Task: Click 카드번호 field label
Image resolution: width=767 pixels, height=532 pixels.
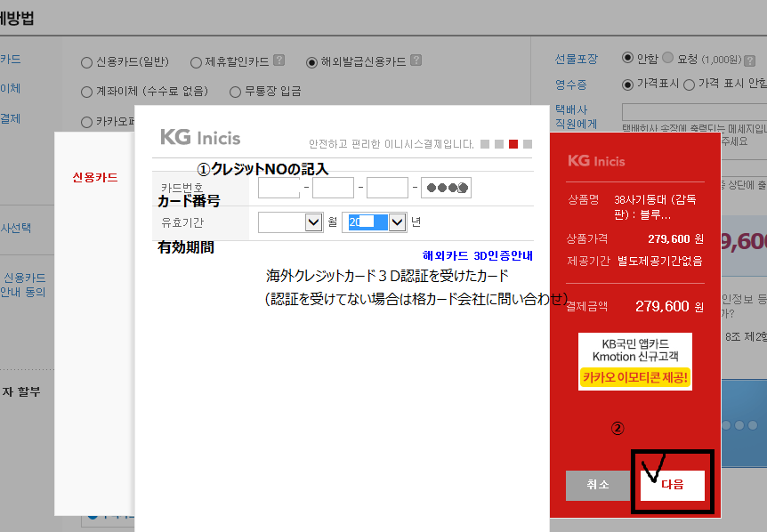Action: click(x=182, y=188)
